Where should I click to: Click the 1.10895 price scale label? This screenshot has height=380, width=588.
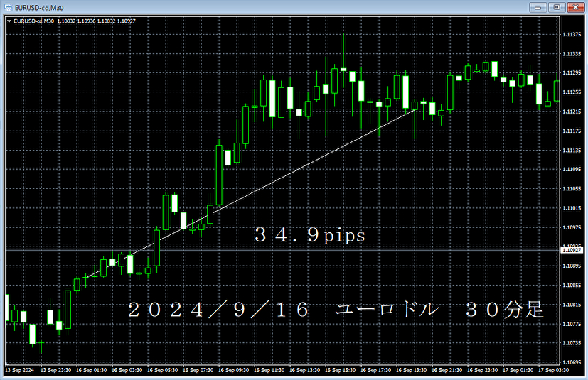click(x=572, y=266)
